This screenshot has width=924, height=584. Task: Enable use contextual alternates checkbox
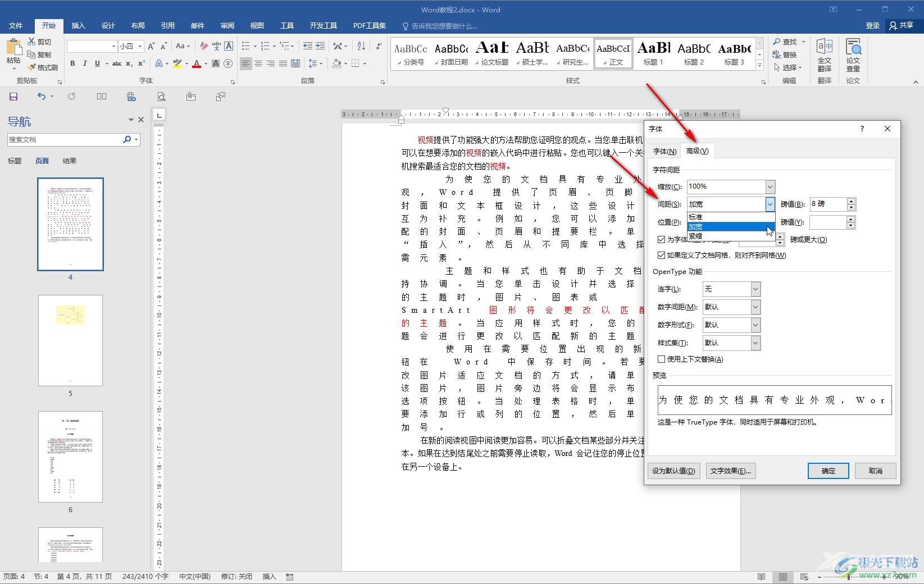pyautogui.click(x=661, y=359)
